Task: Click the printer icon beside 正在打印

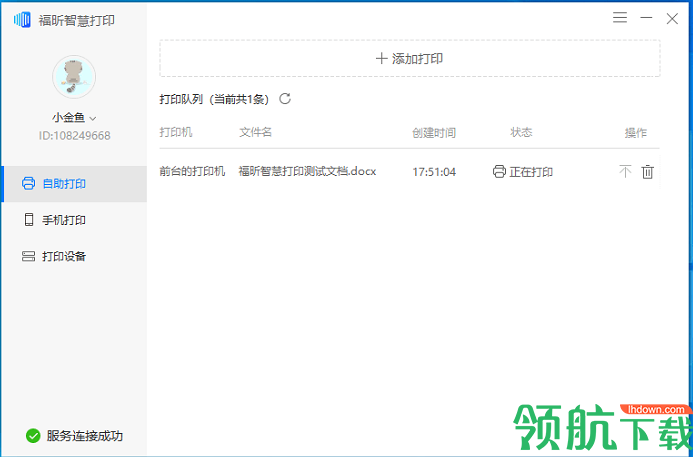Action: (x=499, y=171)
